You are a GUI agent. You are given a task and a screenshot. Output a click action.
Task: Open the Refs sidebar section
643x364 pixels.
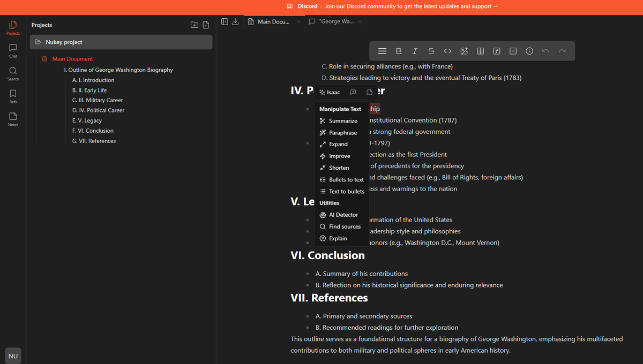(x=13, y=96)
